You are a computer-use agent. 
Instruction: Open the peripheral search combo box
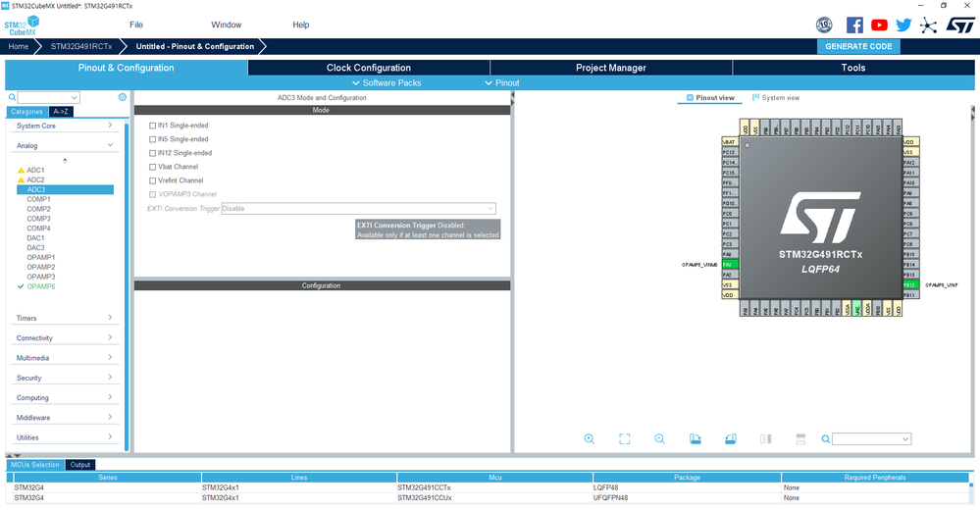[x=48, y=97]
